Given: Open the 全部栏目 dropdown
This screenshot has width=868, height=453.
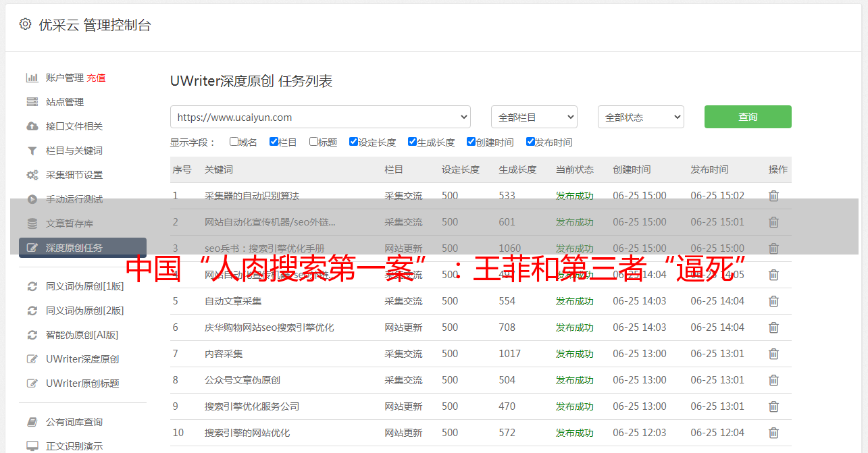Looking at the screenshot, I should [x=534, y=117].
